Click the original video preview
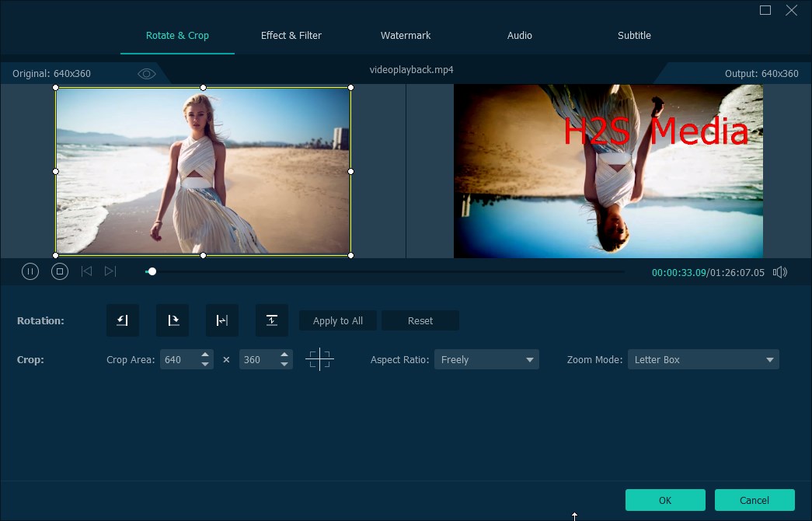 (x=203, y=171)
